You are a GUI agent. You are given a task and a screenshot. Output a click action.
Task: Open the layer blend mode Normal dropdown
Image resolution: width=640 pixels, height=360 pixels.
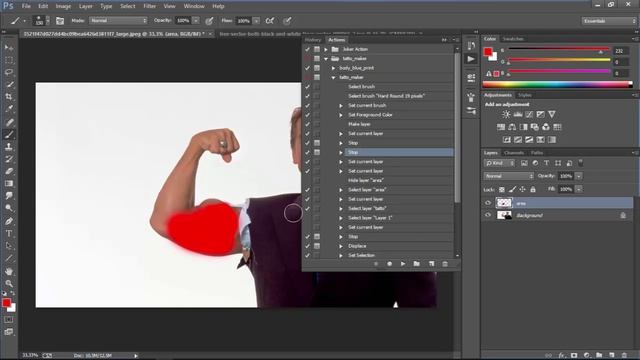click(x=509, y=176)
